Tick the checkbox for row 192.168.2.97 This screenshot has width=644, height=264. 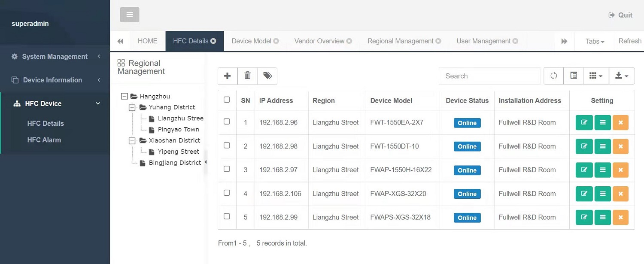(x=227, y=169)
